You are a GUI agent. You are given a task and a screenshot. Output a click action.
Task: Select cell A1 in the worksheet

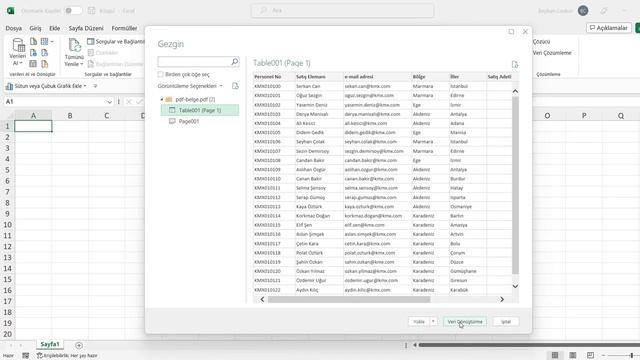coord(33,127)
